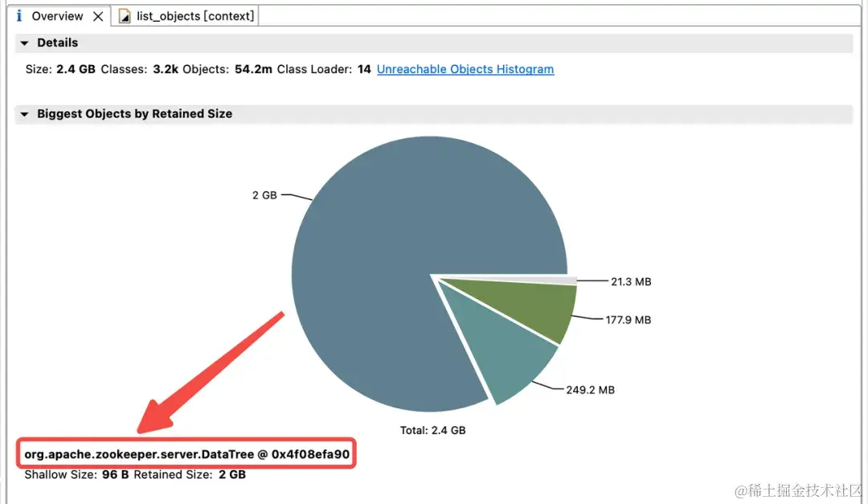
Task: Click the Overview info icon
Action: (19, 16)
